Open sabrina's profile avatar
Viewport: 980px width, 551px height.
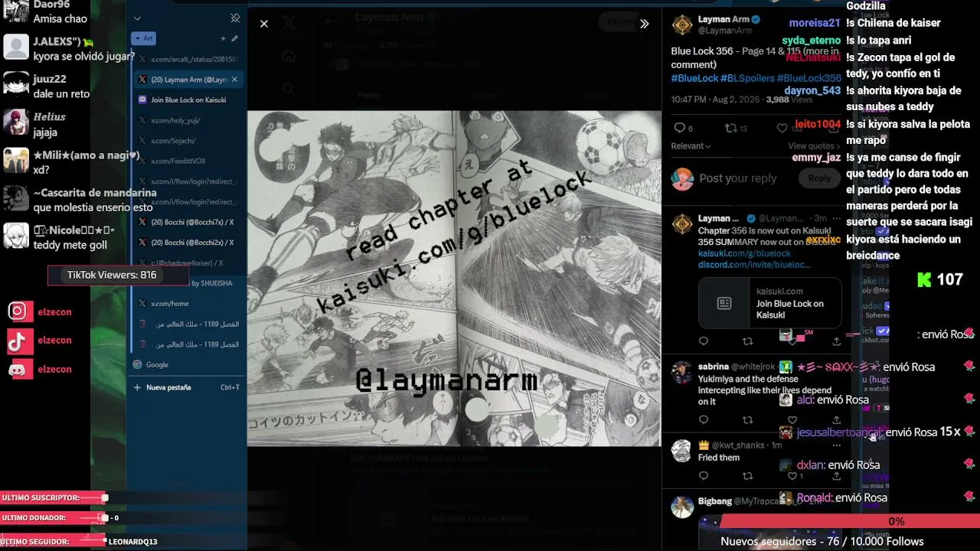pos(682,373)
